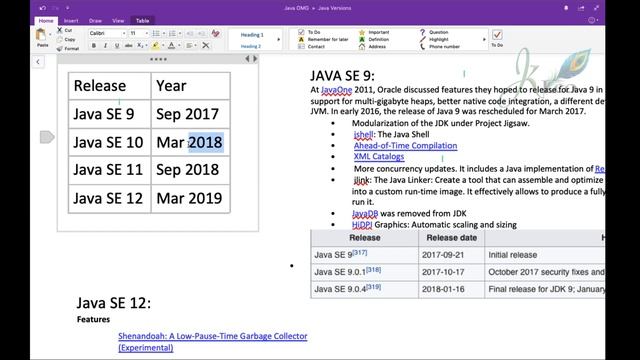Viewport: 640px width, 360px height.
Task: Apply yellow text highlight color
Action: click(155, 46)
